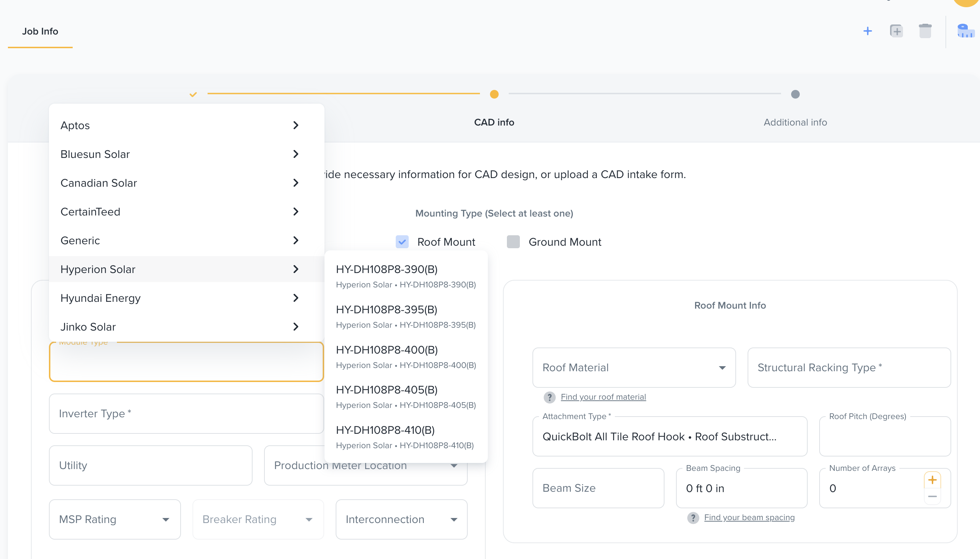Screen dimensions: 980x559
Task: Increase Number of Arrays with plus
Action: 933,480
